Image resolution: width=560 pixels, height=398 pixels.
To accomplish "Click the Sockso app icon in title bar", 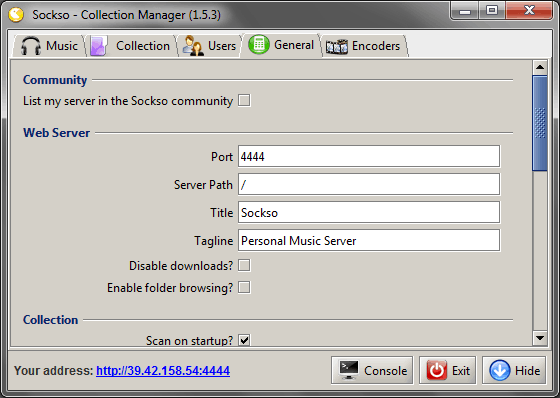I will 16,15.
